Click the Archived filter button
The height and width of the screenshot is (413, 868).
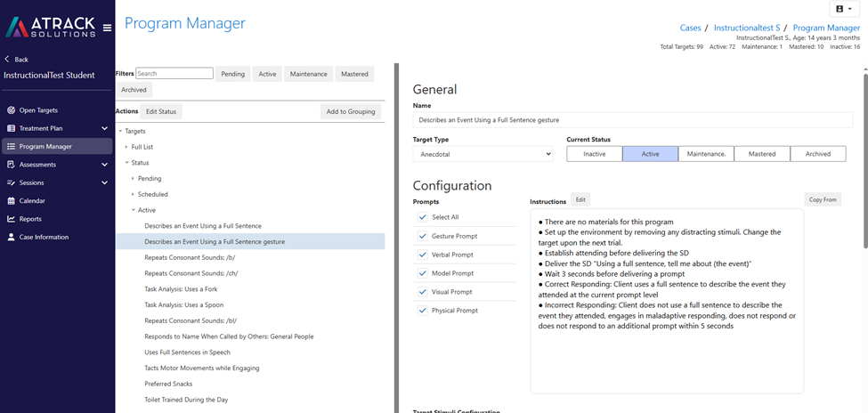pos(134,90)
